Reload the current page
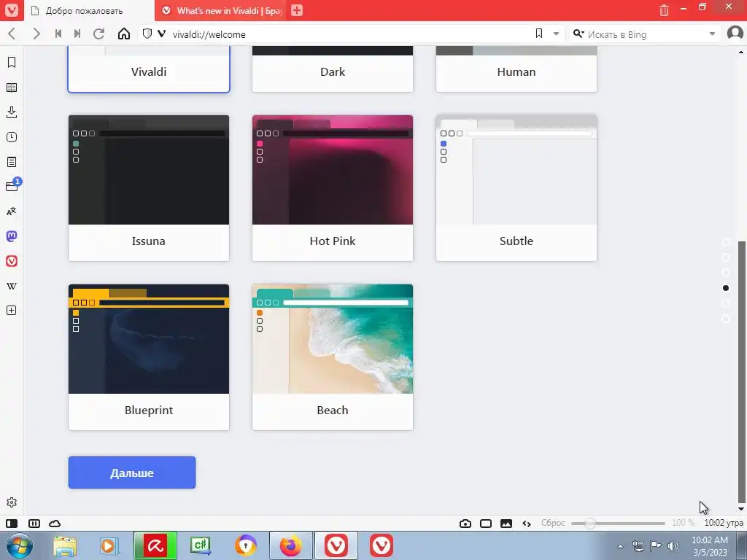Image resolution: width=747 pixels, height=560 pixels. pos(98,34)
